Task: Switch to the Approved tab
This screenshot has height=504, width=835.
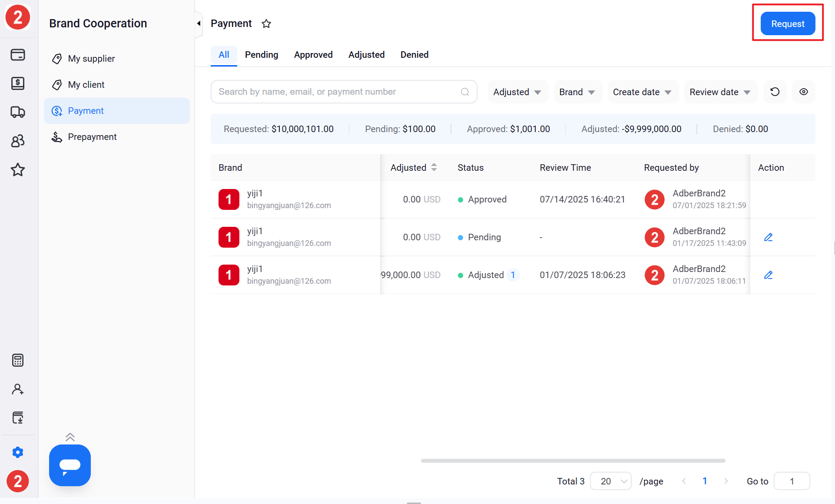Action: pos(313,55)
